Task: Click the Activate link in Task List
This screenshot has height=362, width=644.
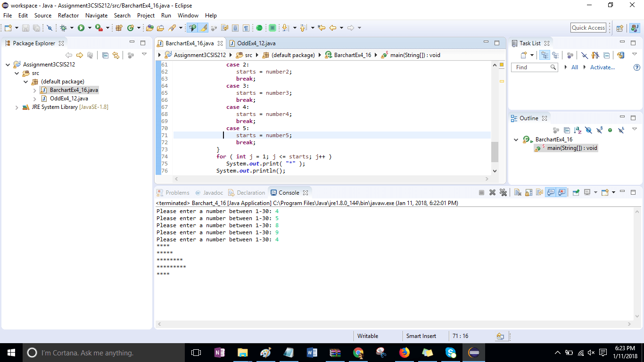Action: pos(603,67)
